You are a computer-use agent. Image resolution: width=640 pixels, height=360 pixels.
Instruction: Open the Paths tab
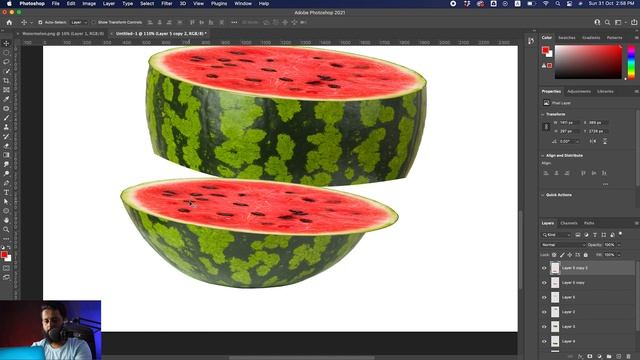[589, 223]
